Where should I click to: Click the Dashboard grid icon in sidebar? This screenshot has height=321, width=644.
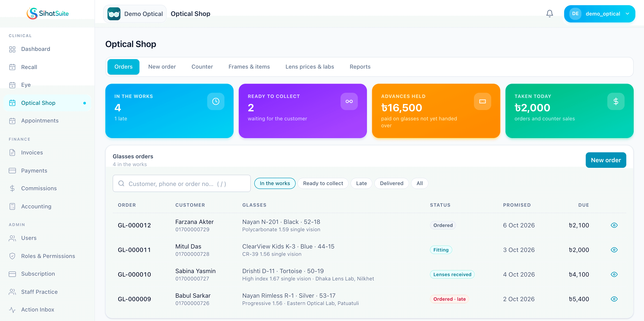[12, 49]
